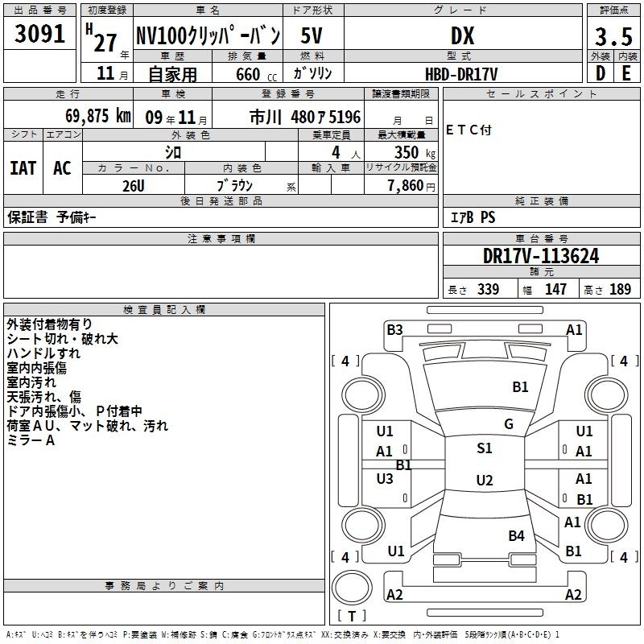
Task: Click the ETC付 sales point text
Action: (468, 130)
